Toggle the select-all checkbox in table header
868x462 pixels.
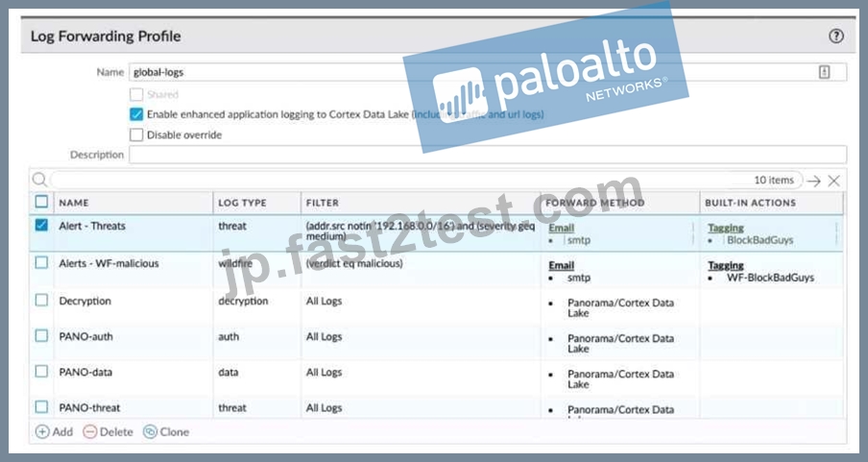[x=41, y=201]
